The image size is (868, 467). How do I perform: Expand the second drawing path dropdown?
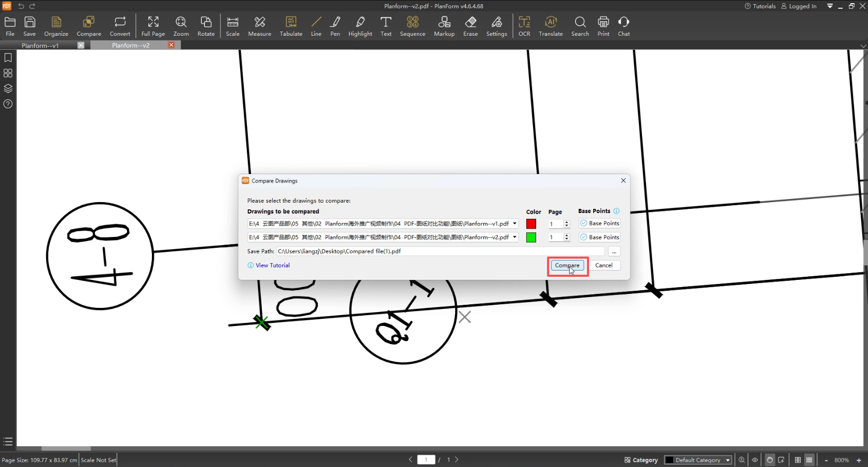(514, 237)
